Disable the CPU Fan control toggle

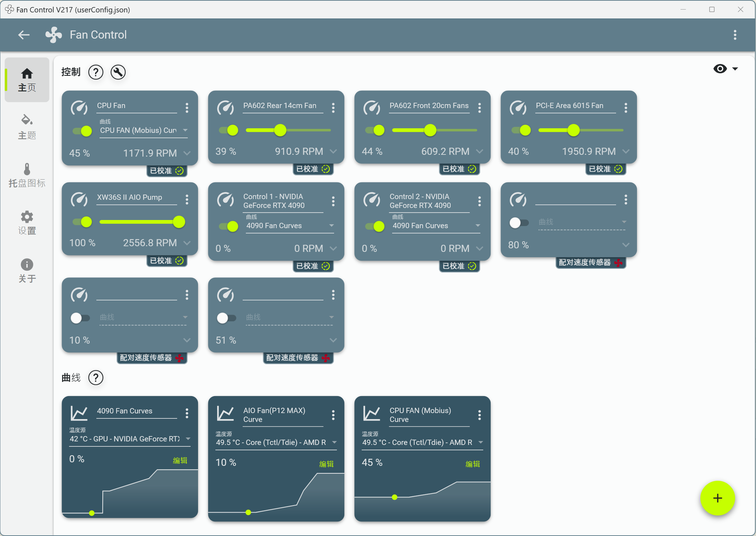[x=82, y=131]
